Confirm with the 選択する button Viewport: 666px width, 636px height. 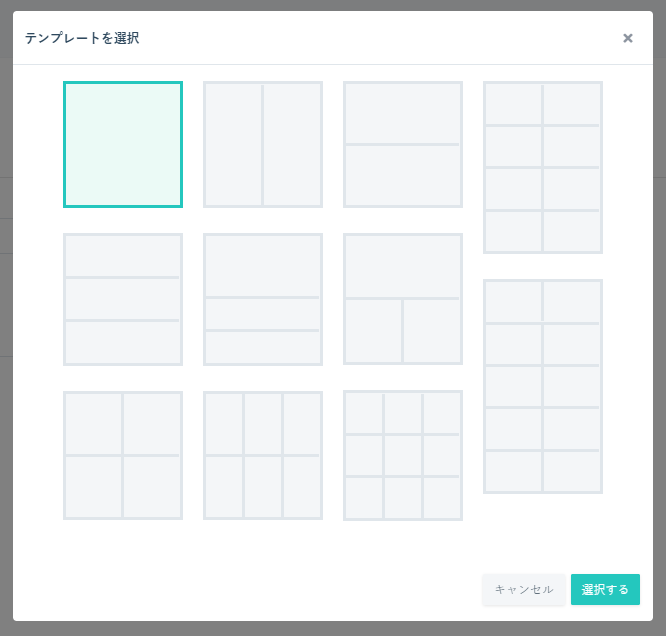pos(605,589)
